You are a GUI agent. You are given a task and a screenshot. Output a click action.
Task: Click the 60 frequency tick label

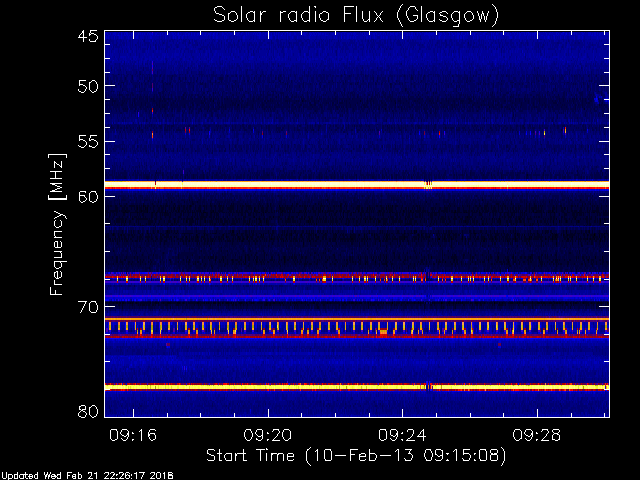coord(88,196)
